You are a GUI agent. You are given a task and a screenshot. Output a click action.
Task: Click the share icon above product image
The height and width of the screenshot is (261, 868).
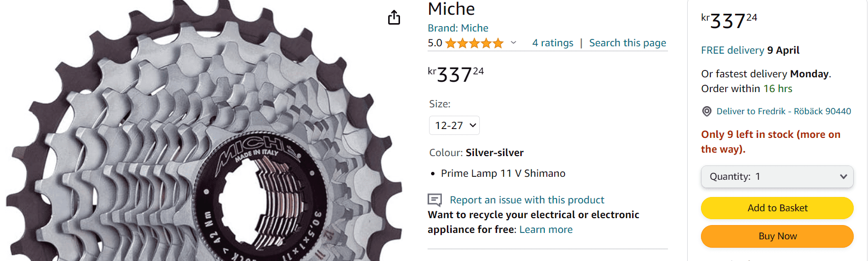click(394, 18)
